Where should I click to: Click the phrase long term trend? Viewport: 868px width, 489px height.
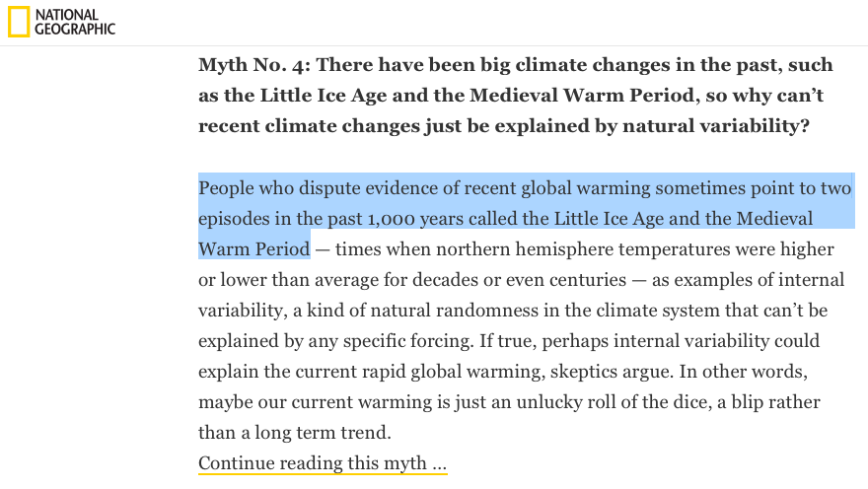pyautogui.click(x=323, y=433)
